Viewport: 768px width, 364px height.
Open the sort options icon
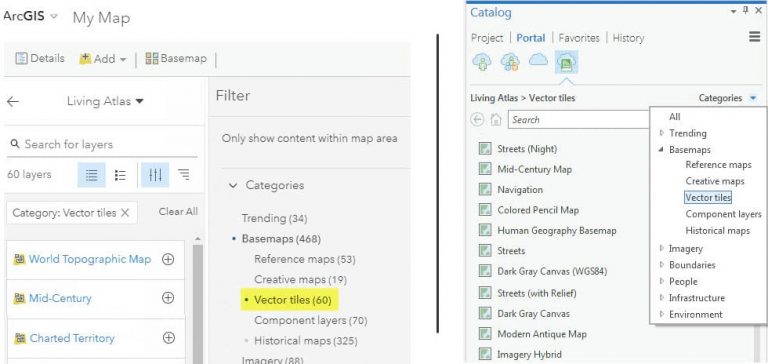pos(184,174)
